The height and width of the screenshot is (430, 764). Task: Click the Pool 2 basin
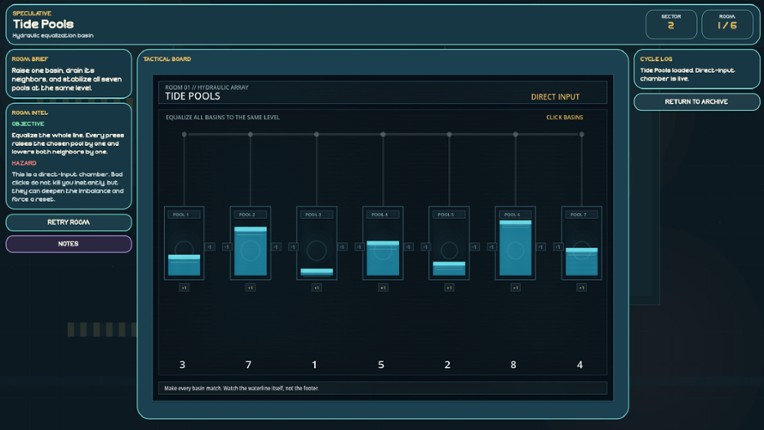[250, 243]
